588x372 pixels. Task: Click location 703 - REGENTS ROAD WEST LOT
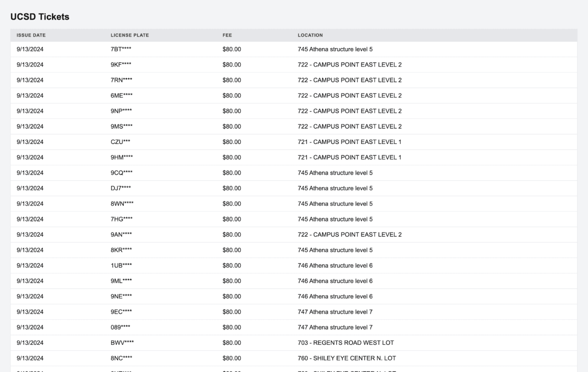(345, 343)
